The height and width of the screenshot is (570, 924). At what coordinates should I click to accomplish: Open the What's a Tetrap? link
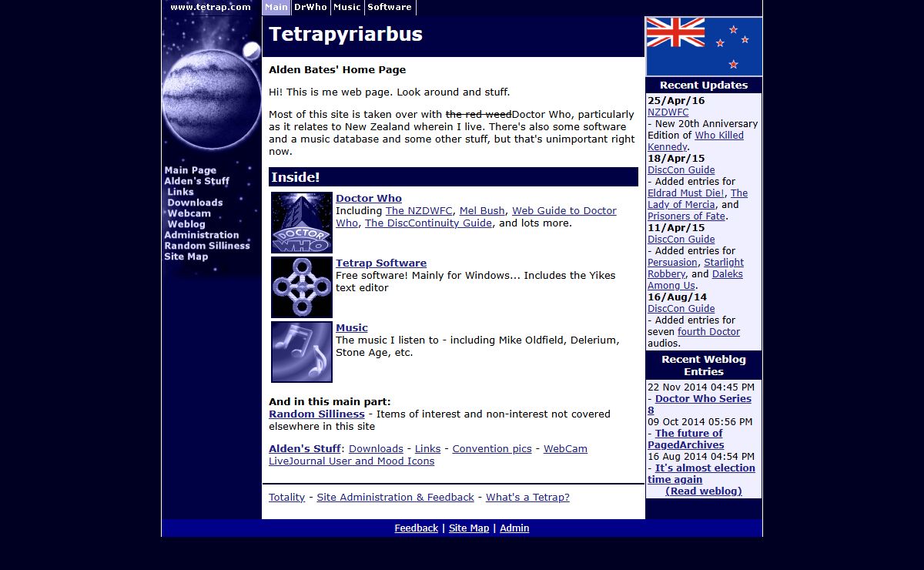[527, 497]
